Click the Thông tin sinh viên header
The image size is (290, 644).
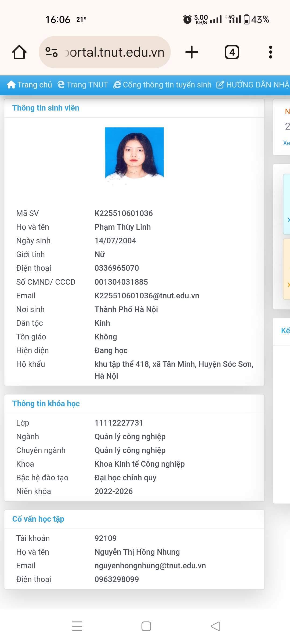click(46, 108)
